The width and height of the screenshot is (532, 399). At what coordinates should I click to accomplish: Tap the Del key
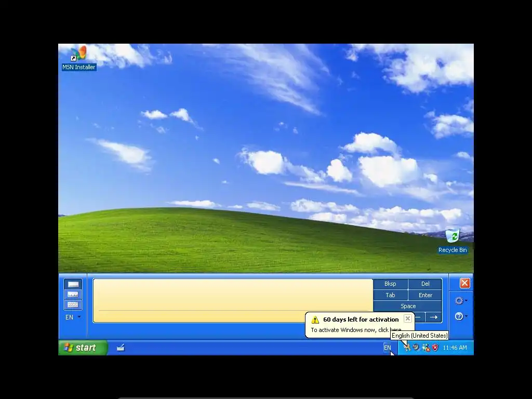click(425, 284)
